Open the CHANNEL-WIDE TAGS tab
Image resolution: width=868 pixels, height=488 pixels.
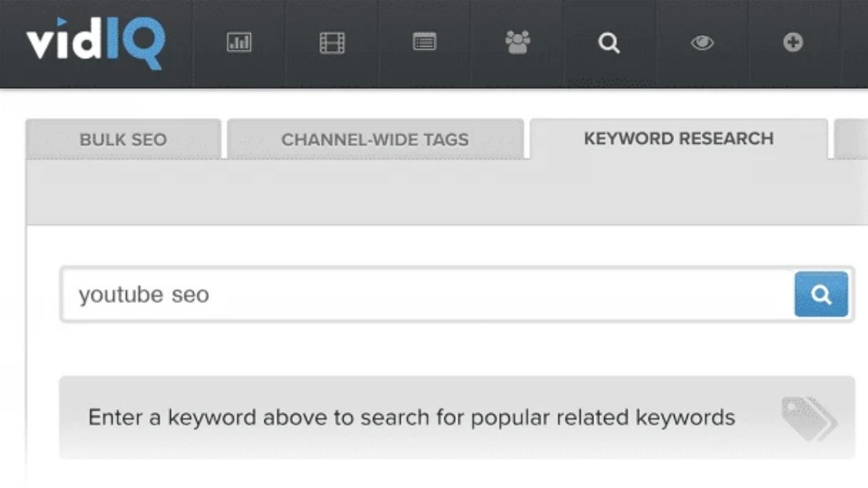375,140
